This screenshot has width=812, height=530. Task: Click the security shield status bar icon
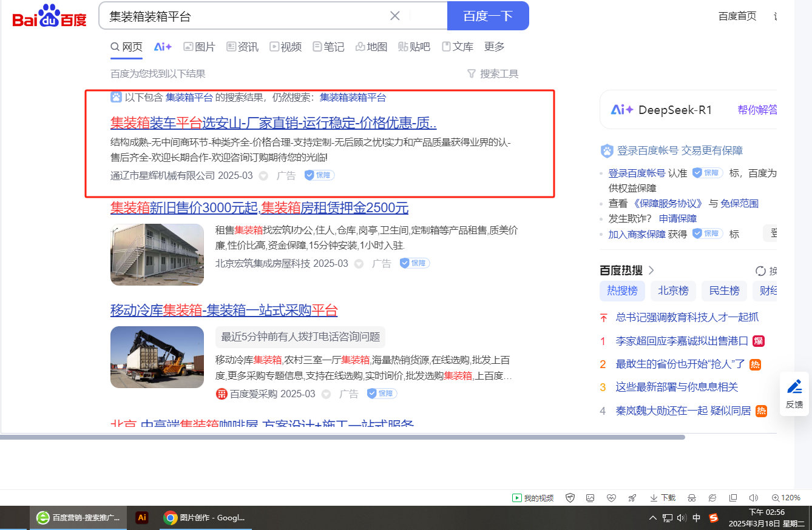coord(570,498)
